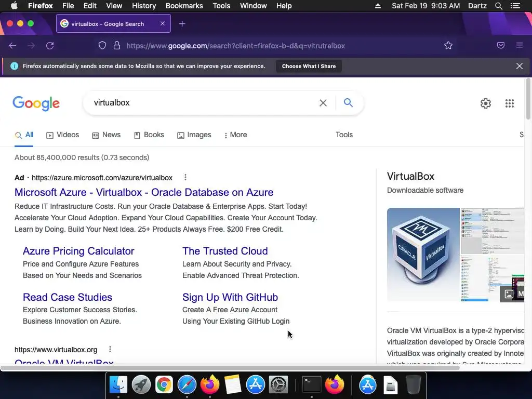Open a new tab with plus icon

(x=182, y=24)
